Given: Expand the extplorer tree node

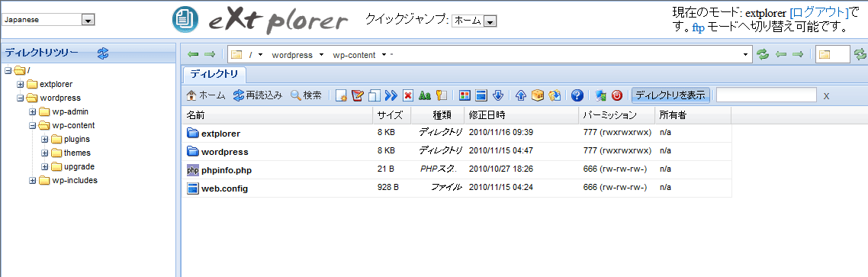Looking at the screenshot, I should click(20, 84).
